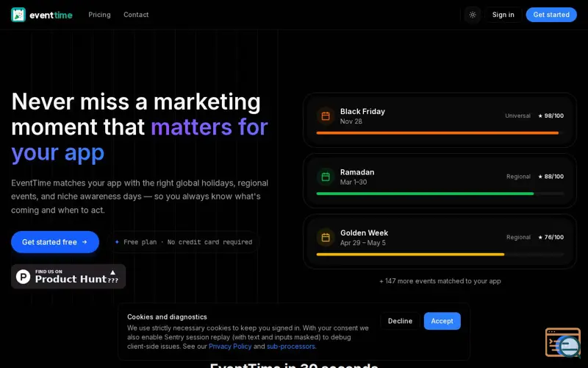The width and height of the screenshot is (588, 368).
Task: Click Get started free button
Action: tap(55, 242)
